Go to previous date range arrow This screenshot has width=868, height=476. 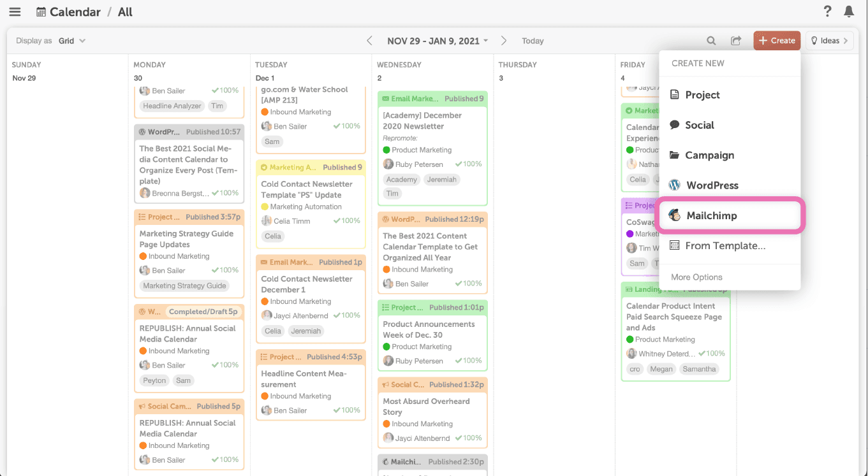point(369,41)
